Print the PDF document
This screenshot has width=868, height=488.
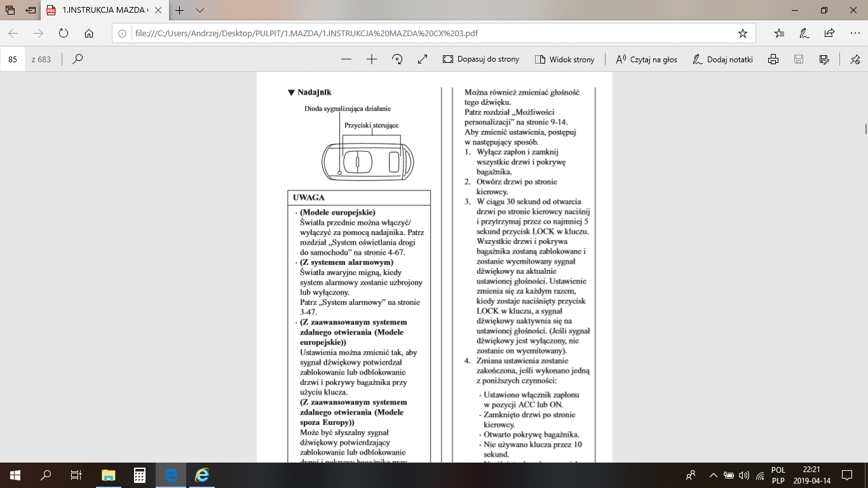773,59
